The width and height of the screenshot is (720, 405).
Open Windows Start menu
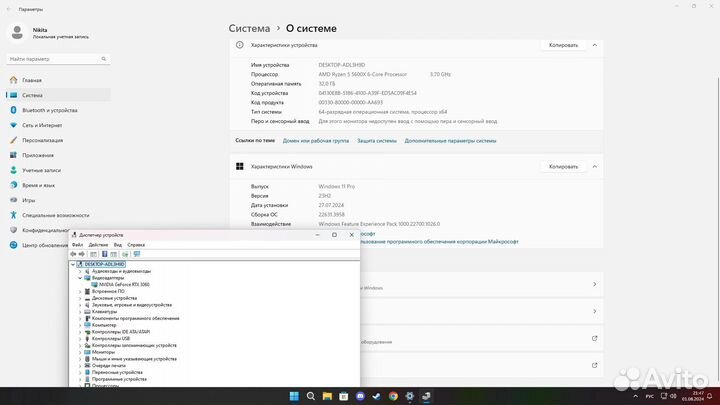click(x=294, y=396)
